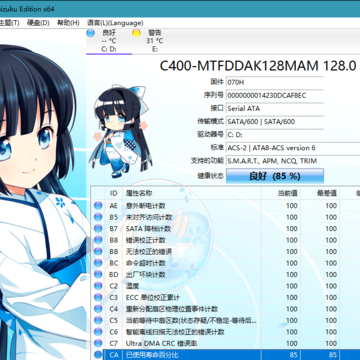The image size is (360, 360).
Task: Click the 最差值 85 in the CA row
Action: tap(333, 355)
